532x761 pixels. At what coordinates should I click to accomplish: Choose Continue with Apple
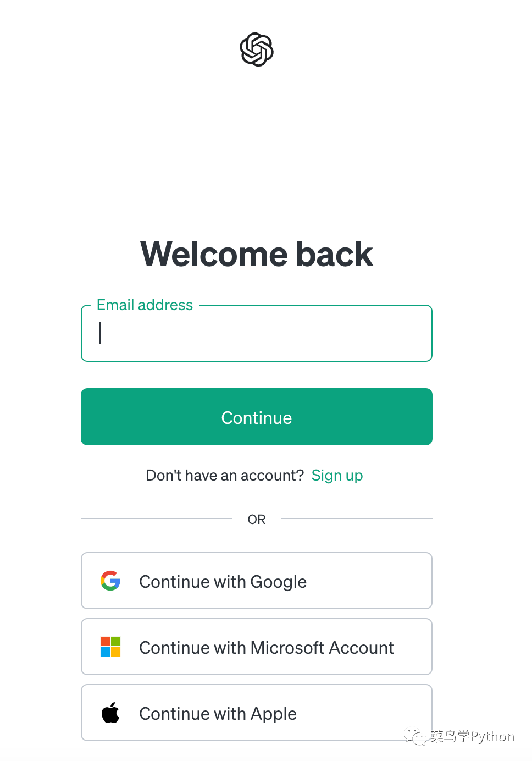pyautogui.click(x=257, y=713)
